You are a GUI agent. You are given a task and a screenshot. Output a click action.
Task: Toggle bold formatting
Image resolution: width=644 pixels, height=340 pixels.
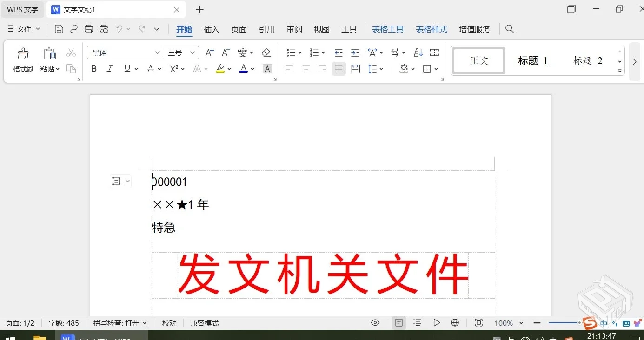(x=93, y=69)
